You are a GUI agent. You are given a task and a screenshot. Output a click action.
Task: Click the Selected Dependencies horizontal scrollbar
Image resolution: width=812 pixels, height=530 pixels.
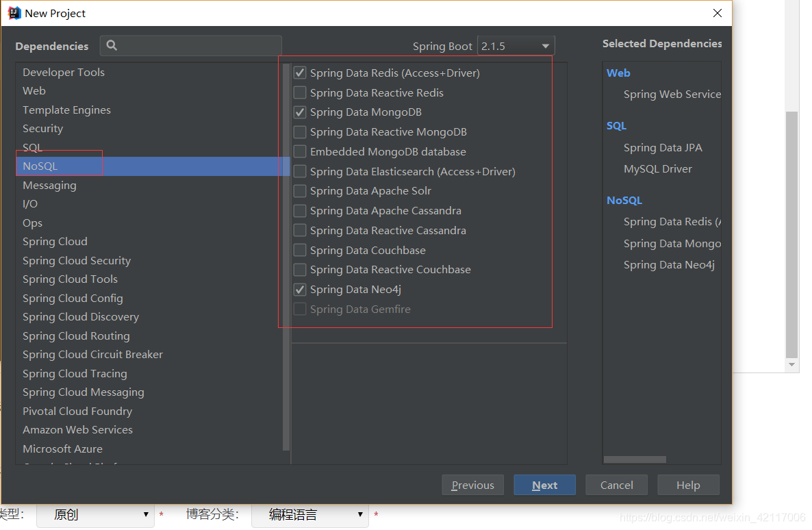[635, 459]
